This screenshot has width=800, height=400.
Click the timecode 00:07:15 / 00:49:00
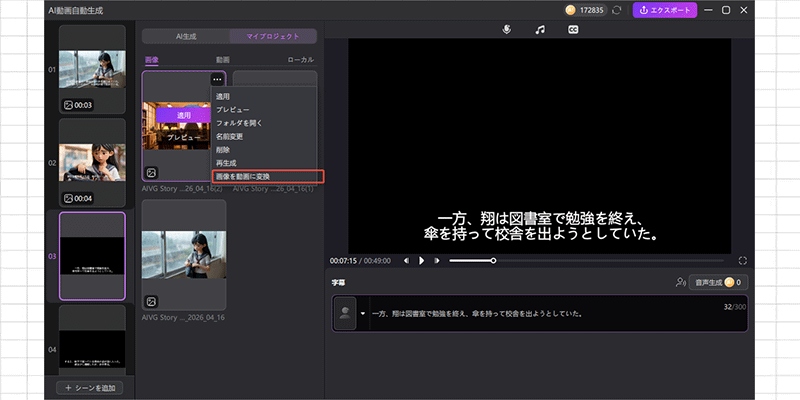360,261
